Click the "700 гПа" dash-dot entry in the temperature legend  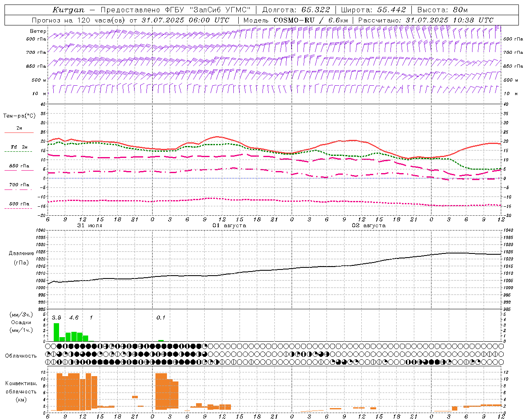[x=19, y=185]
